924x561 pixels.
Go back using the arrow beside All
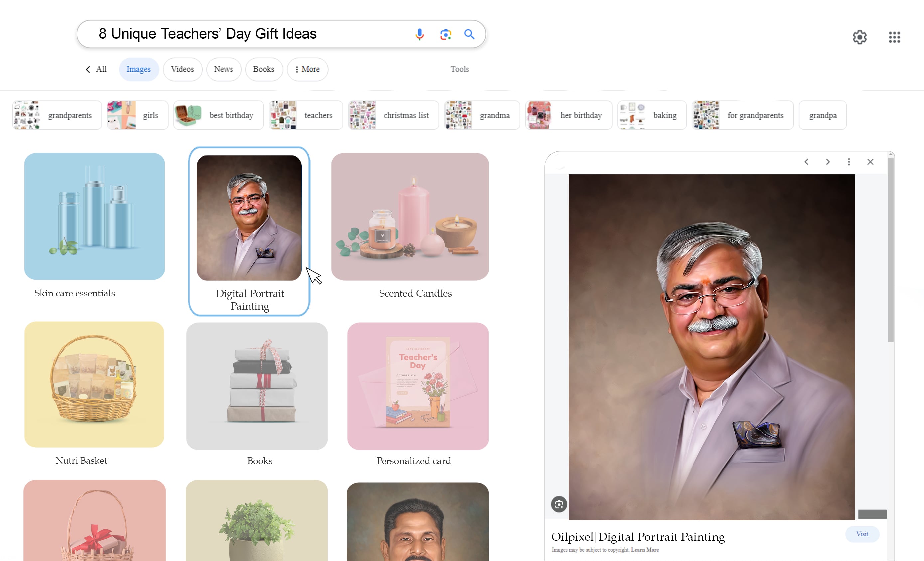(88, 69)
